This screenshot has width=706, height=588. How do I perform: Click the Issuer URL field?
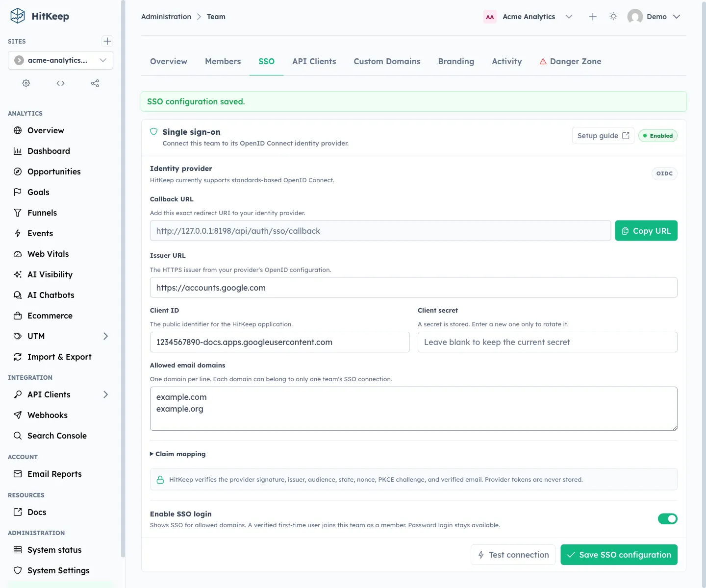click(x=414, y=288)
